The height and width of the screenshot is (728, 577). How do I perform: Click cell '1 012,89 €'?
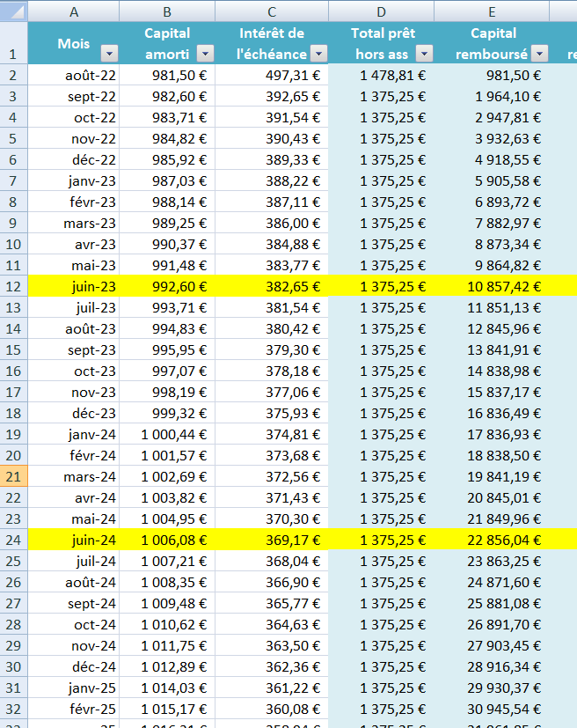[x=167, y=666]
